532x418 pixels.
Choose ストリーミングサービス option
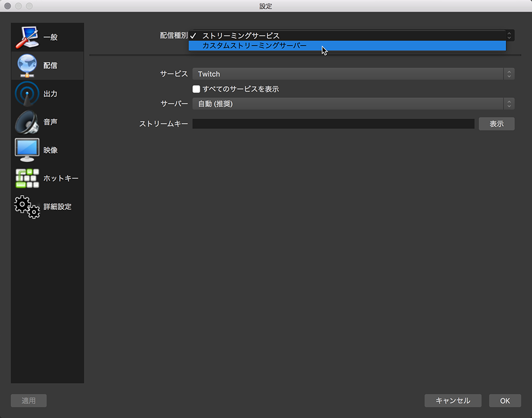[x=347, y=36]
